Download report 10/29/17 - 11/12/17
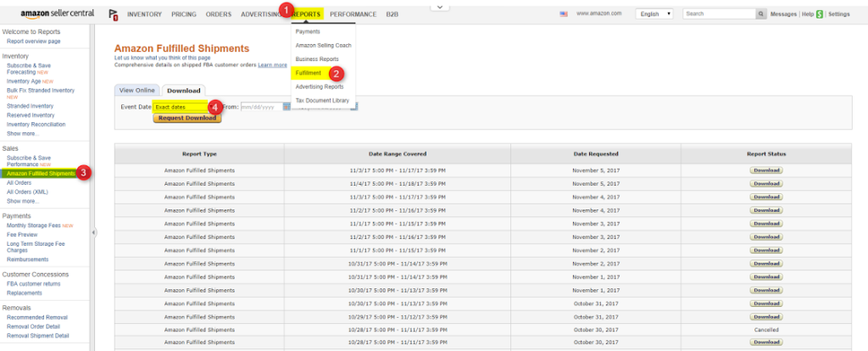This screenshot has height=351, width=868. tap(766, 317)
